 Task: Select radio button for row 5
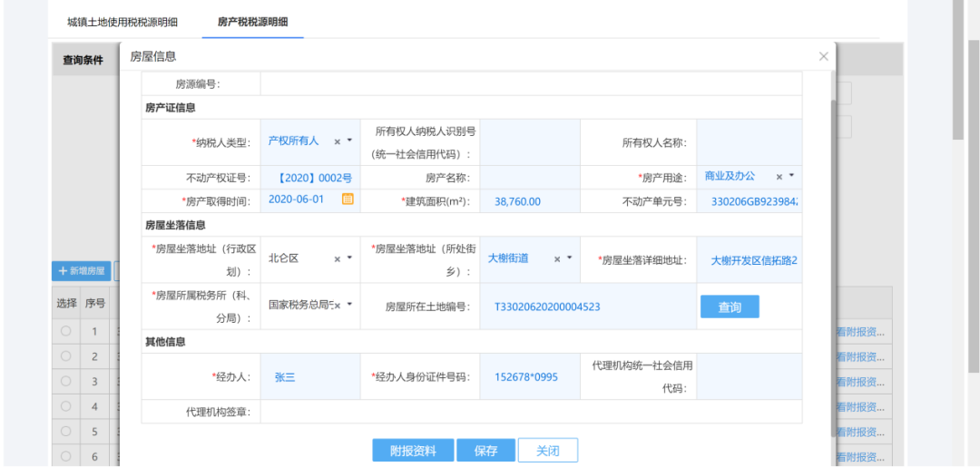click(x=65, y=431)
